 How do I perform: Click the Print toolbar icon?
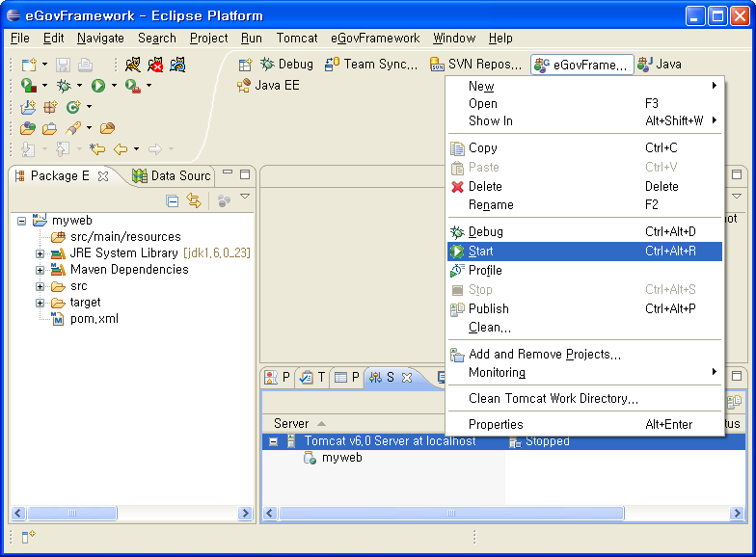[85, 64]
